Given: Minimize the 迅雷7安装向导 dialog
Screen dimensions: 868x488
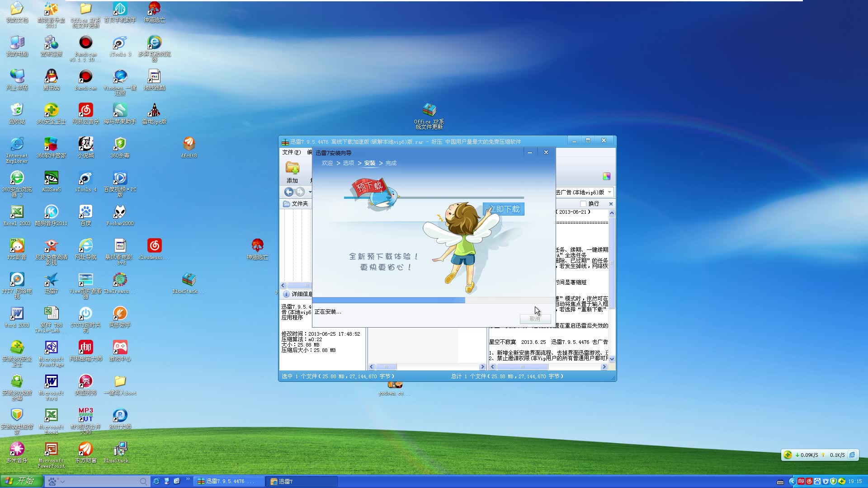Looking at the screenshot, I should click(x=530, y=153).
